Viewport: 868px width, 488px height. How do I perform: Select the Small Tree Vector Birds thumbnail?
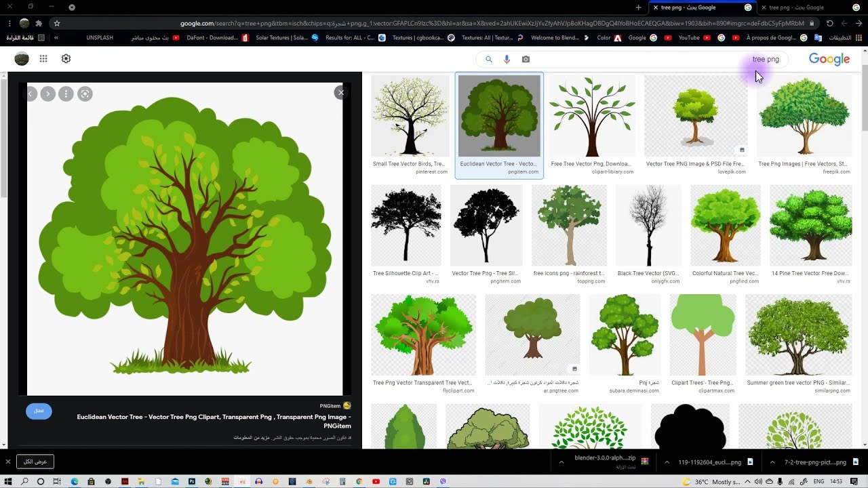point(410,116)
